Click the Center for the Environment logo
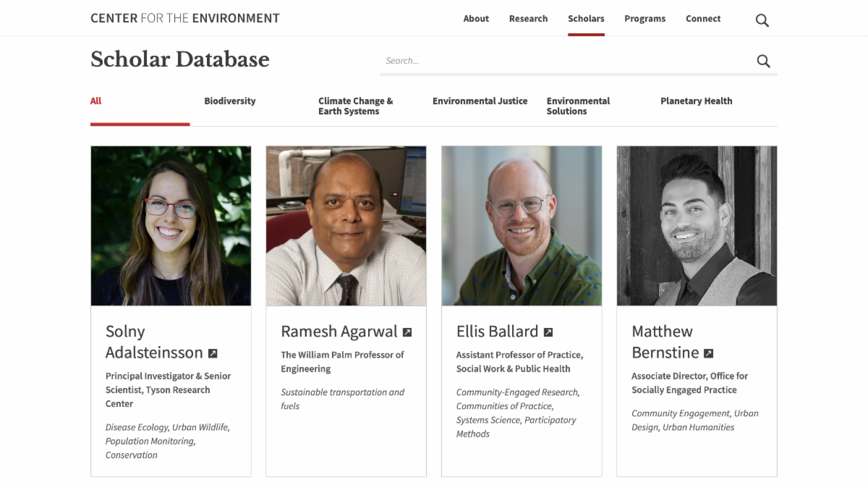 coord(184,18)
